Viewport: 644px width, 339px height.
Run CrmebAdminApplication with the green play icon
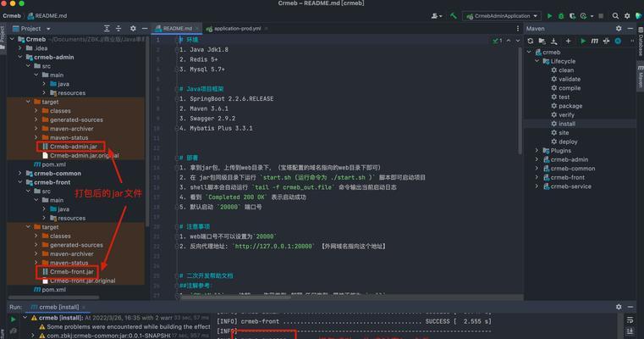(549, 16)
